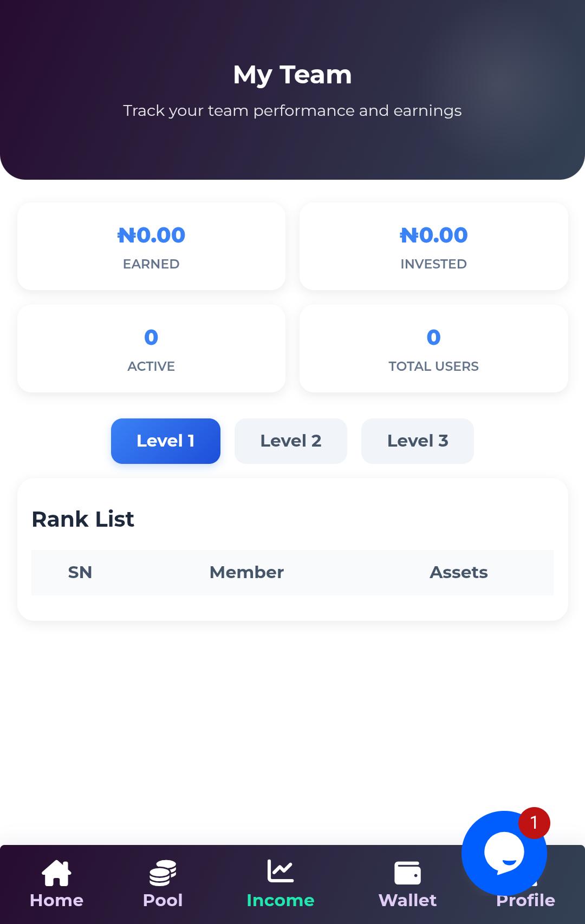Open the Pool coins icon
This screenshot has height=924, width=585.
[162, 873]
